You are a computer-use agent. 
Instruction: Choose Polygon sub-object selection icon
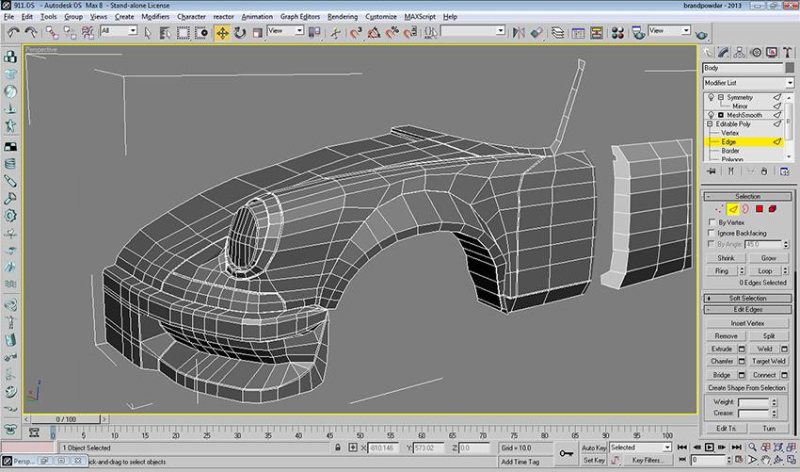(758, 209)
